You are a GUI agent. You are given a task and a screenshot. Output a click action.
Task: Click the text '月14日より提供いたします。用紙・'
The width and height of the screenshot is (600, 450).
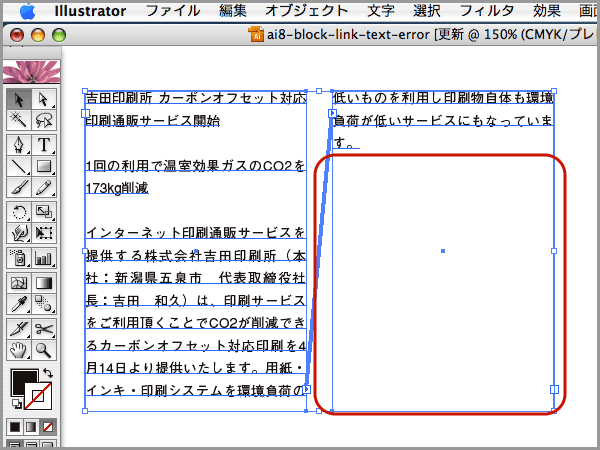click(196, 368)
